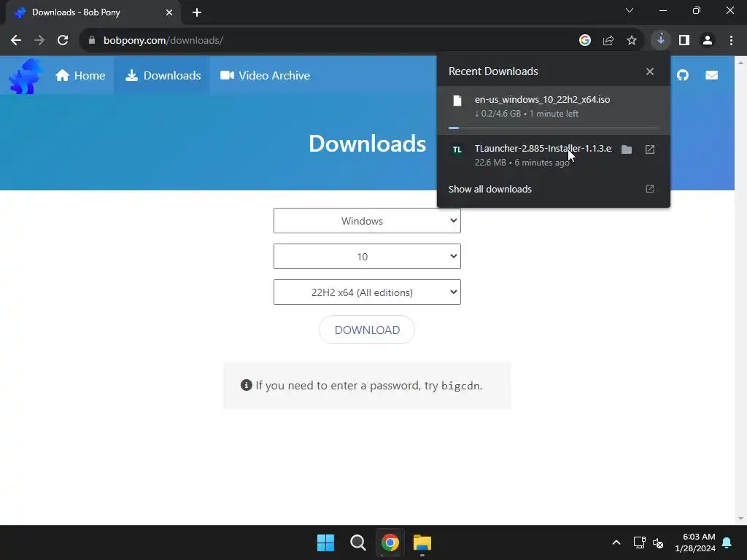The height and width of the screenshot is (560, 747).
Task: Go back with the browser back arrow
Action: click(16, 41)
